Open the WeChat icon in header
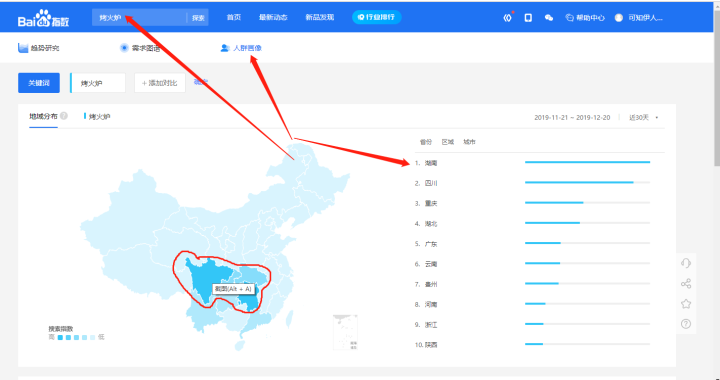720x380 pixels. pos(549,18)
